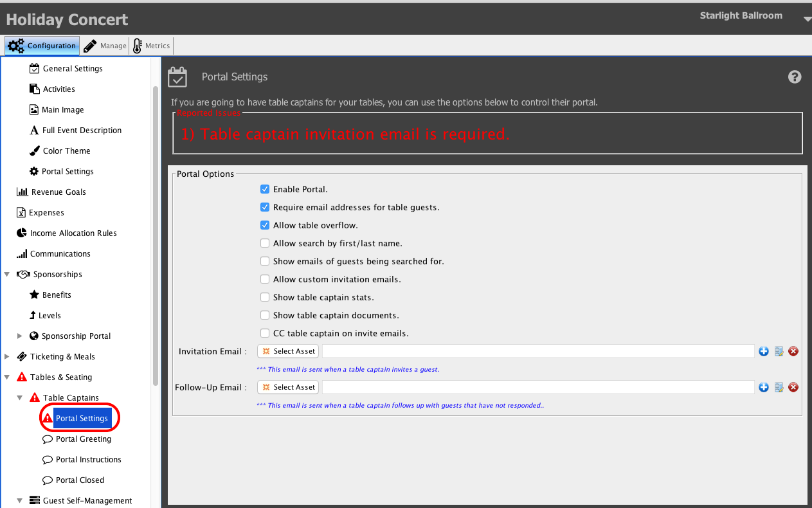Click the Main Image picture icon
812x508 pixels.
pos(35,109)
